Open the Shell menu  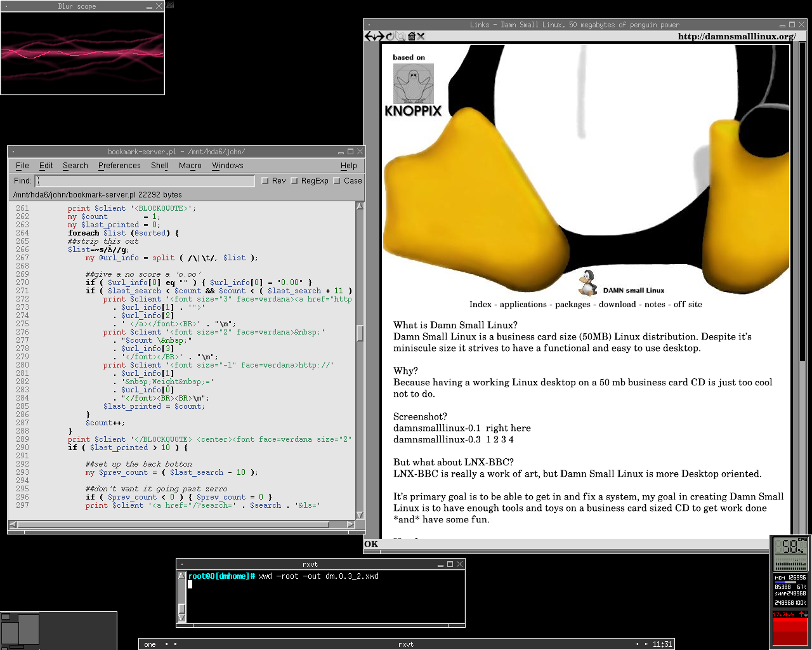point(160,166)
